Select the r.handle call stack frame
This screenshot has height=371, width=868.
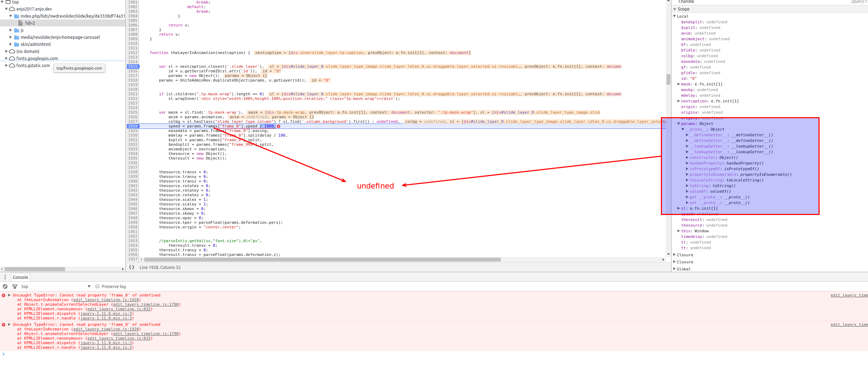tap(769, 2)
